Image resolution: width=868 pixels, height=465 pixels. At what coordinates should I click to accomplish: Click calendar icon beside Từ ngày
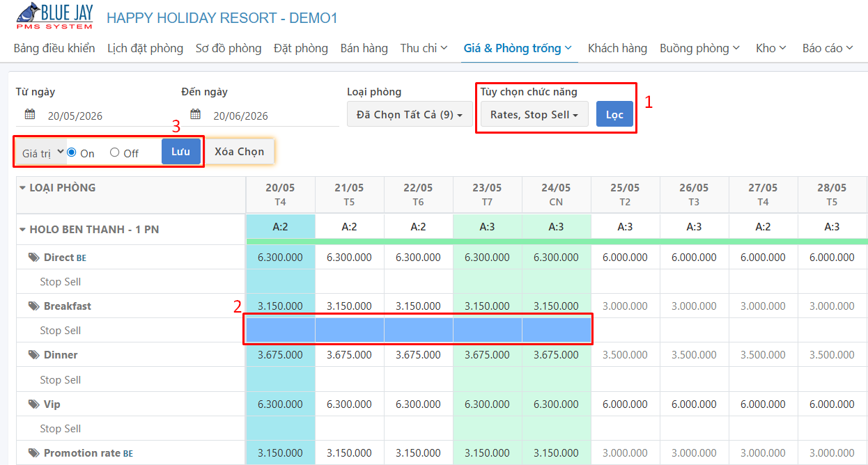(x=30, y=114)
